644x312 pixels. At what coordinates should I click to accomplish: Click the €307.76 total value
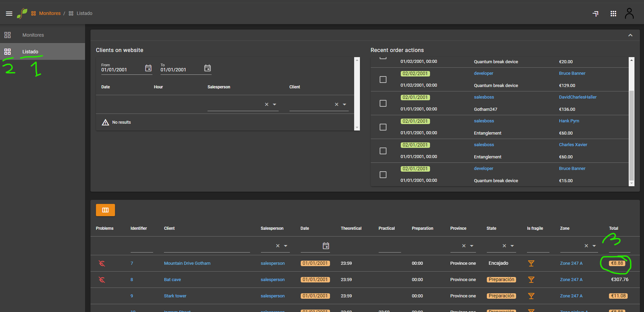click(620, 280)
